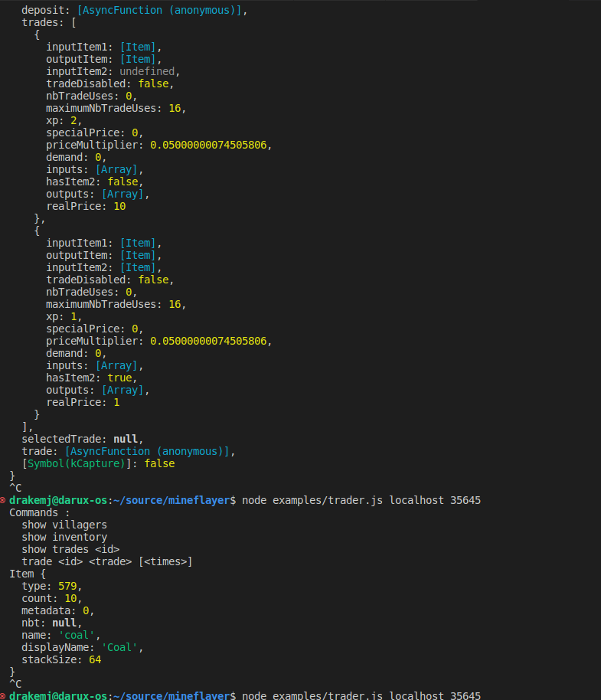
Task: Select 'xp: 2' trade's 'maximumNbTradeUses: 16' line
Action: coord(116,109)
